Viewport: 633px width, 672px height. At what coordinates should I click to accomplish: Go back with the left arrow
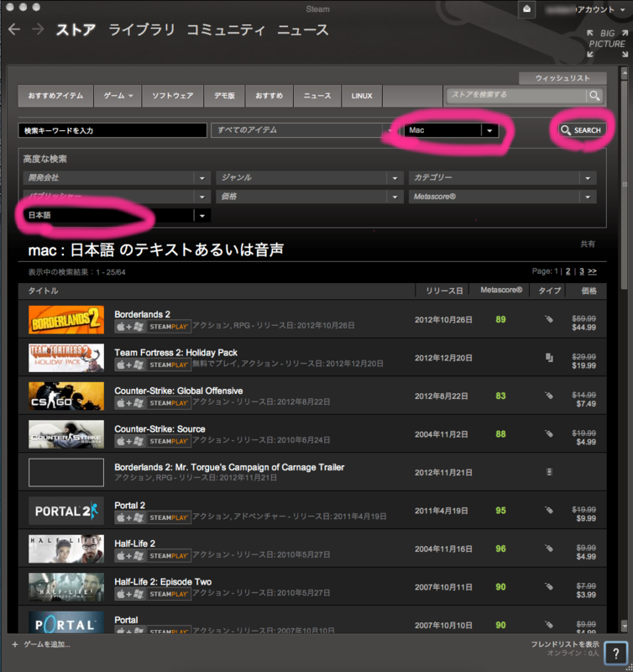coord(14,29)
